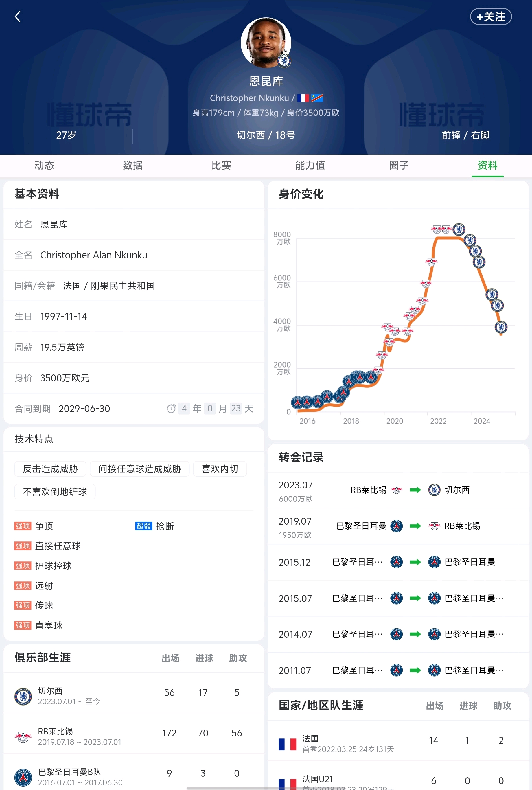Open PSG crest beside 巴黎圣日耳曼B队
Viewport: 532px width, 790px height.
tap(23, 777)
